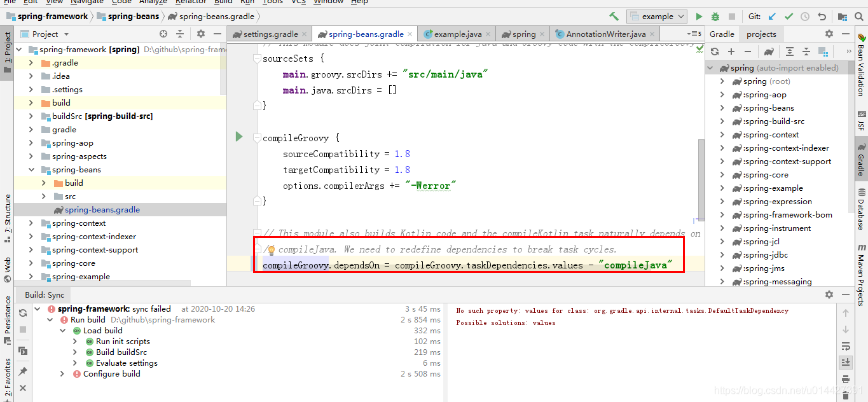Viewport: 868px width, 402px height.
Task: Open the Project Structure icon in the top toolbar
Action: [x=844, y=17]
